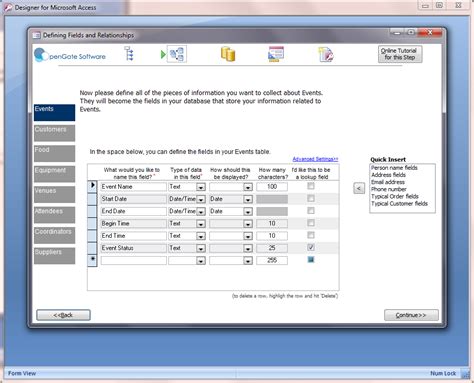This screenshot has width=474, height=383.
Task: Select Email address in Quick Insert
Action: (x=388, y=182)
